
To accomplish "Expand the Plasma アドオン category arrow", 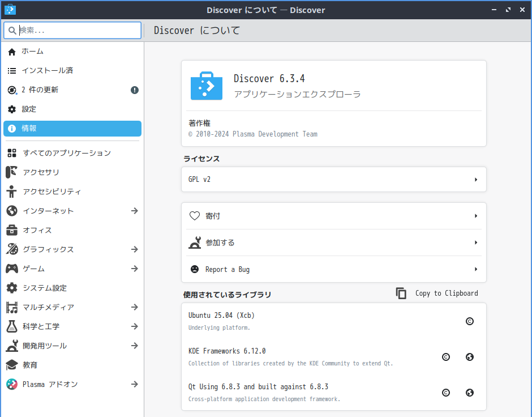I will click(x=135, y=384).
